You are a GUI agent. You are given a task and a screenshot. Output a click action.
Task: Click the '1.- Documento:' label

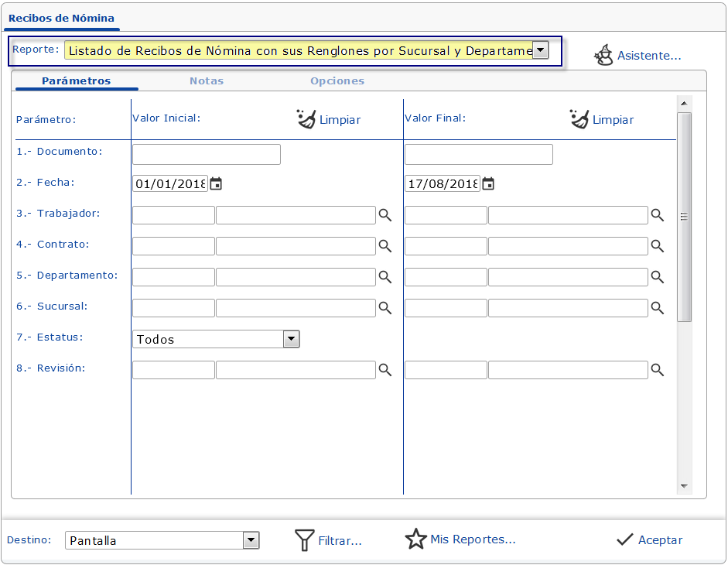(60, 152)
